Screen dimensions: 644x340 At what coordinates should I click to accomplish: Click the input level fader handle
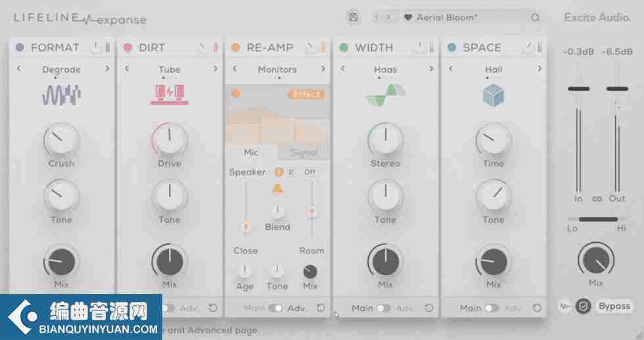[579, 89]
